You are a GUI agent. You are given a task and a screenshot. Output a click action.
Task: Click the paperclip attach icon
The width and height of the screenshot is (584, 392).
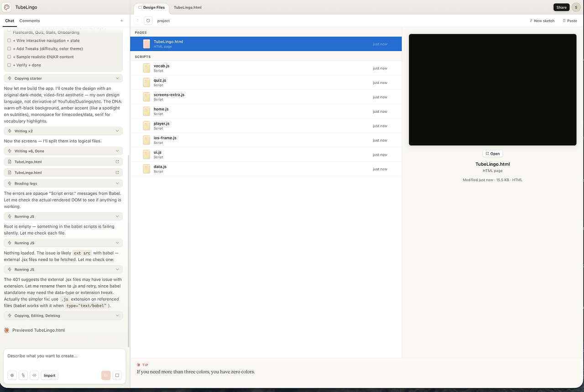[x=23, y=376]
